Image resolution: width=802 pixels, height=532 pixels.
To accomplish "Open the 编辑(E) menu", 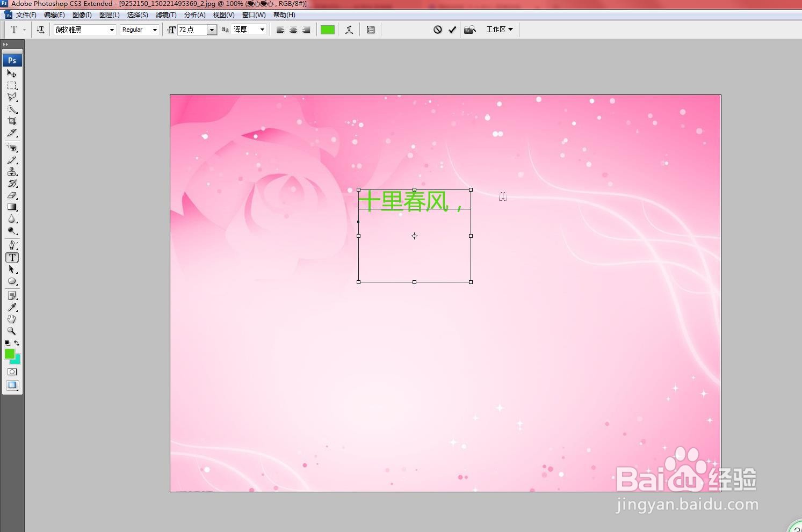I will (54, 15).
